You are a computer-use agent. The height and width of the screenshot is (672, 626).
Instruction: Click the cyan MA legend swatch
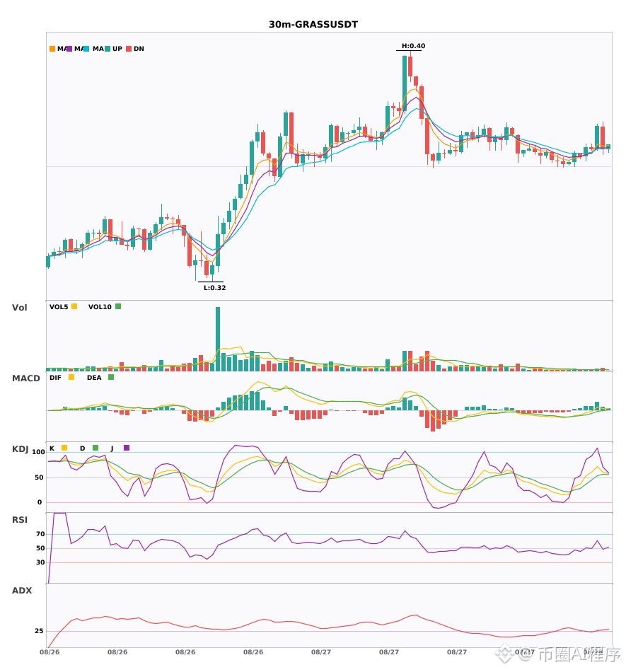point(86,49)
